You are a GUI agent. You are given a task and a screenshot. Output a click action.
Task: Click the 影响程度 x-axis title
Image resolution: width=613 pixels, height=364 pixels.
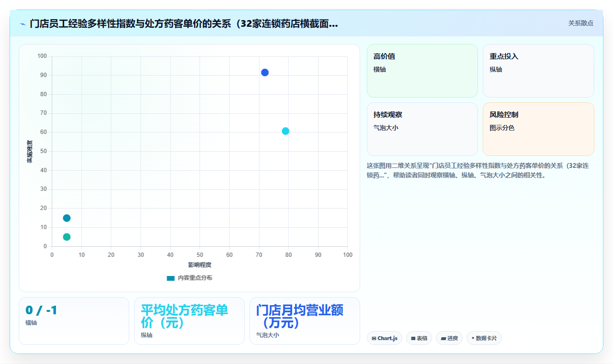[x=200, y=265]
